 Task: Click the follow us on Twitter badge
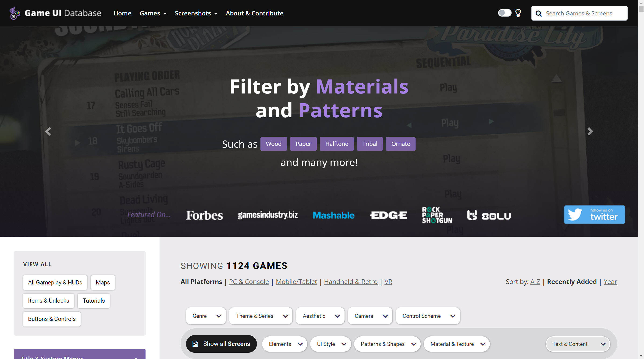(594, 215)
